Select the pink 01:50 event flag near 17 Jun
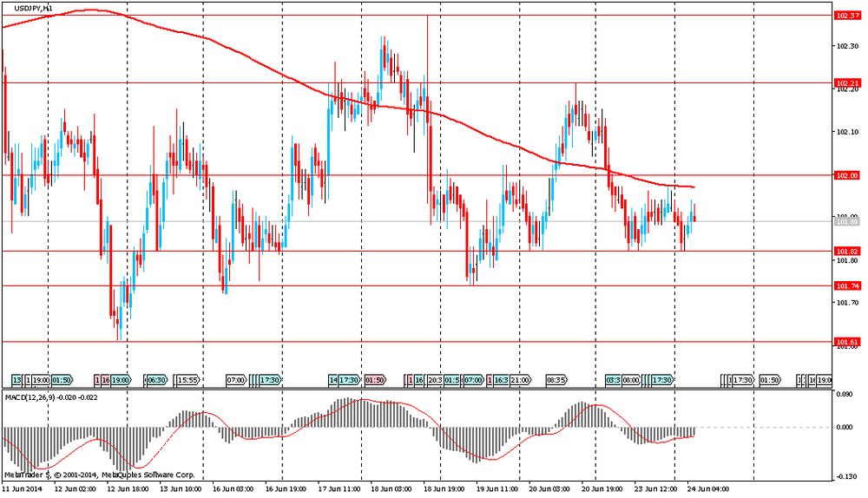 pyautogui.click(x=375, y=380)
